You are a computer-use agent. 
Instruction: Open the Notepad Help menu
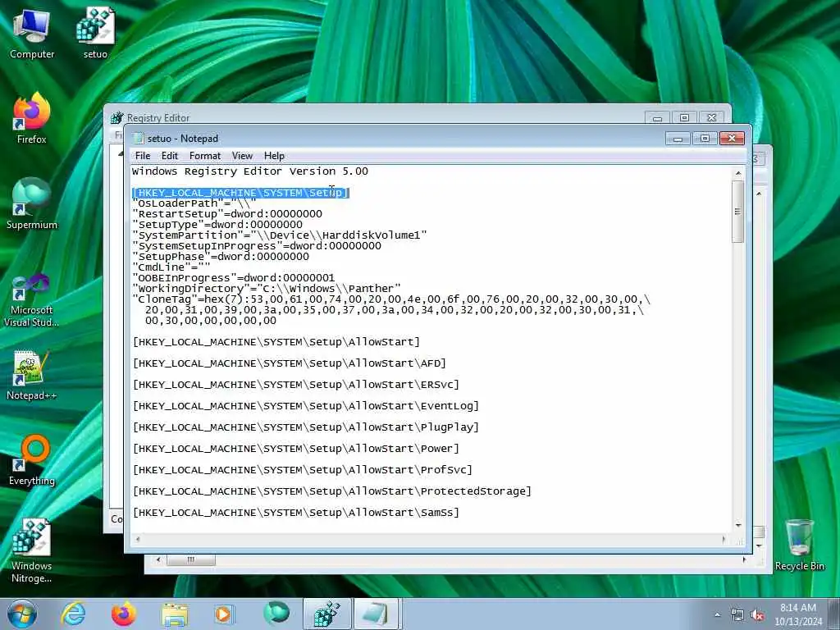pyautogui.click(x=274, y=156)
